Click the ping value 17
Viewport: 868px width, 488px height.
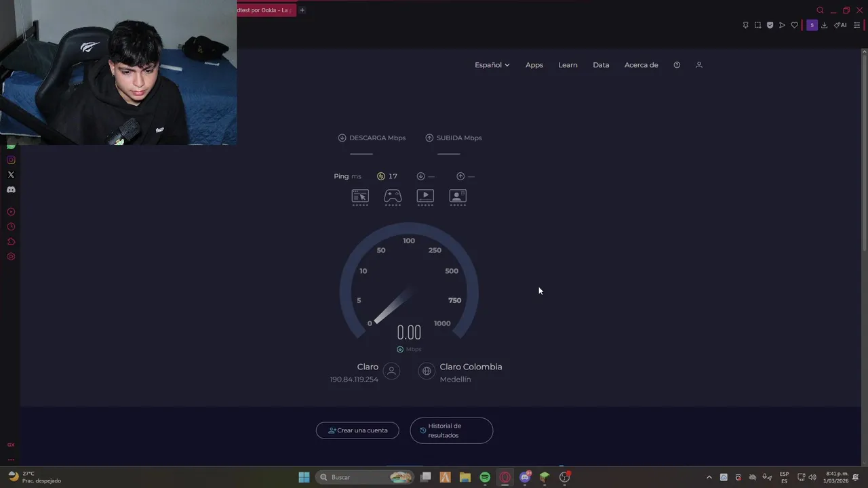pyautogui.click(x=393, y=176)
